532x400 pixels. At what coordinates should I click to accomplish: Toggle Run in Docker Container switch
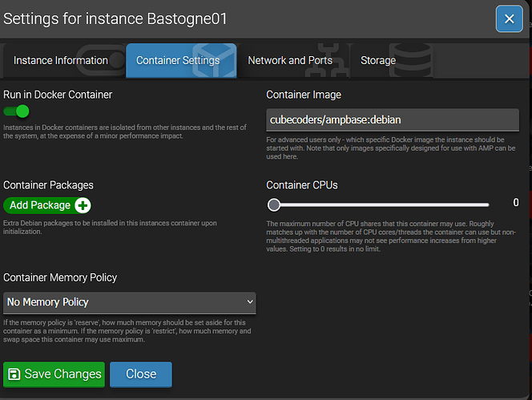pyautogui.click(x=16, y=111)
